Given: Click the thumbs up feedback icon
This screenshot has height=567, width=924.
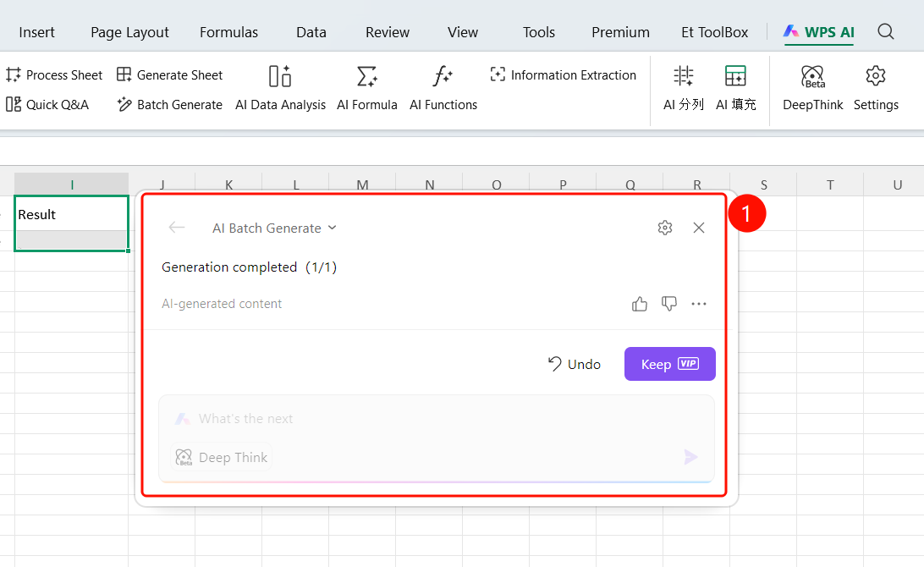Looking at the screenshot, I should (x=640, y=304).
